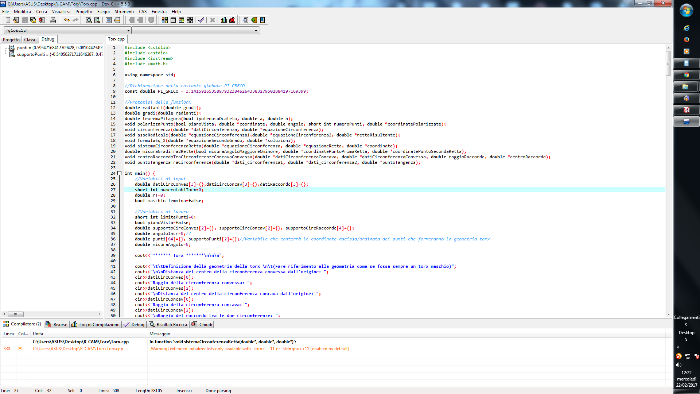This screenshot has height=394, width=700.
Task: Click the Internet Explorer taskbar icon
Action: coord(687,28)
